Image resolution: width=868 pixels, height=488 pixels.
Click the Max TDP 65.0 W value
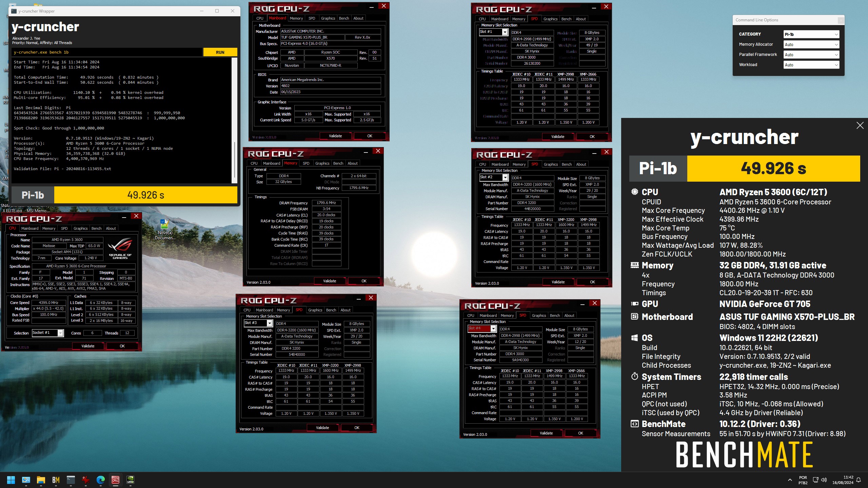94,246
